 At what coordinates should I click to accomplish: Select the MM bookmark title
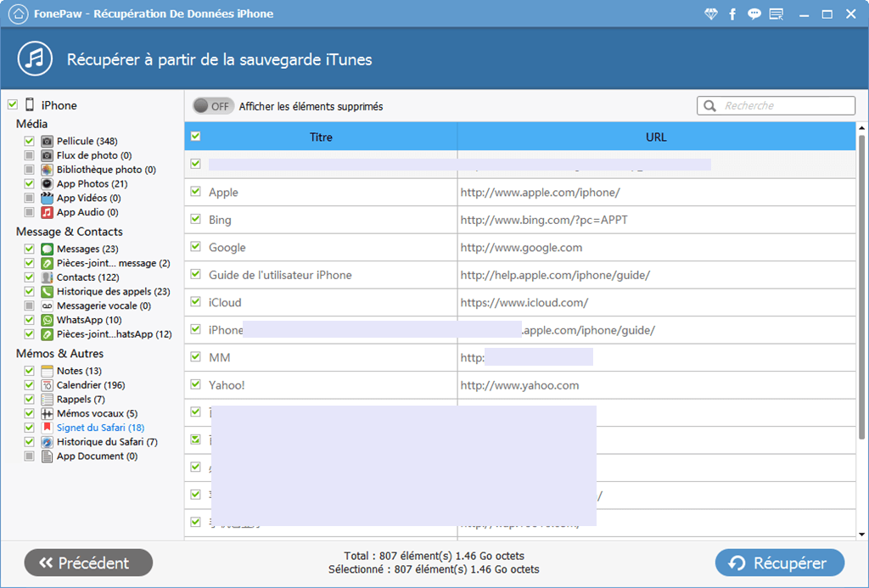coord(220,357)
